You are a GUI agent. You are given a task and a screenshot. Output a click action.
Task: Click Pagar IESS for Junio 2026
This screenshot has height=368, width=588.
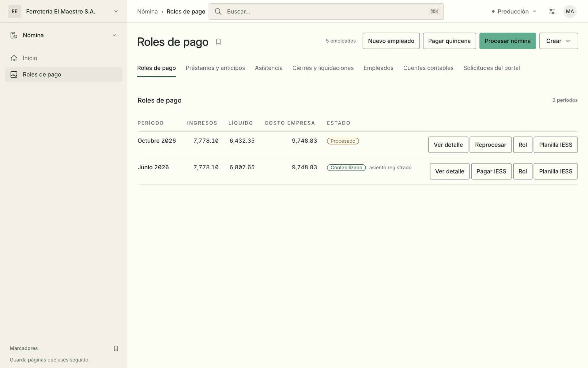pos(491,171)
